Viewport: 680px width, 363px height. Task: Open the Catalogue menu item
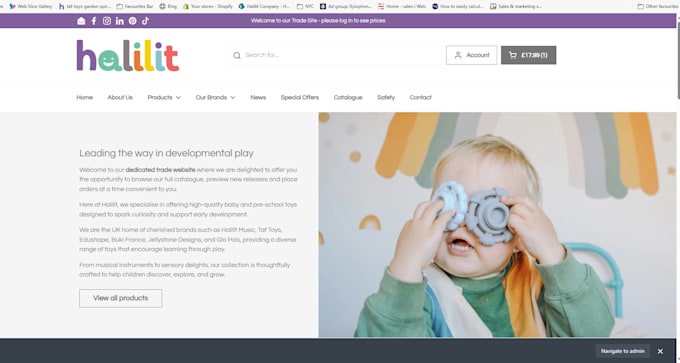pos(348,98)
